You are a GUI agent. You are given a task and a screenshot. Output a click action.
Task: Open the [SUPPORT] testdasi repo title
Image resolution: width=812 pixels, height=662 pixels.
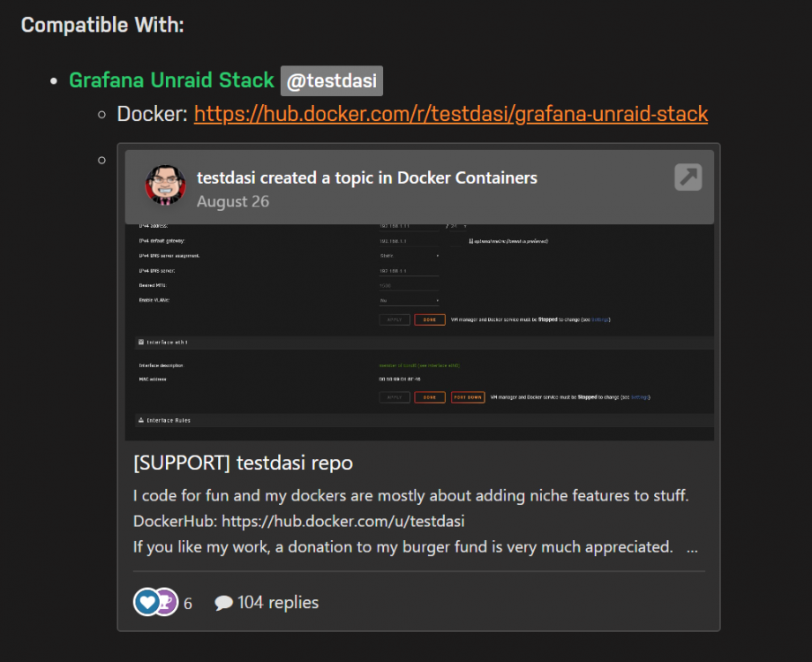click(x=243, y=463)
